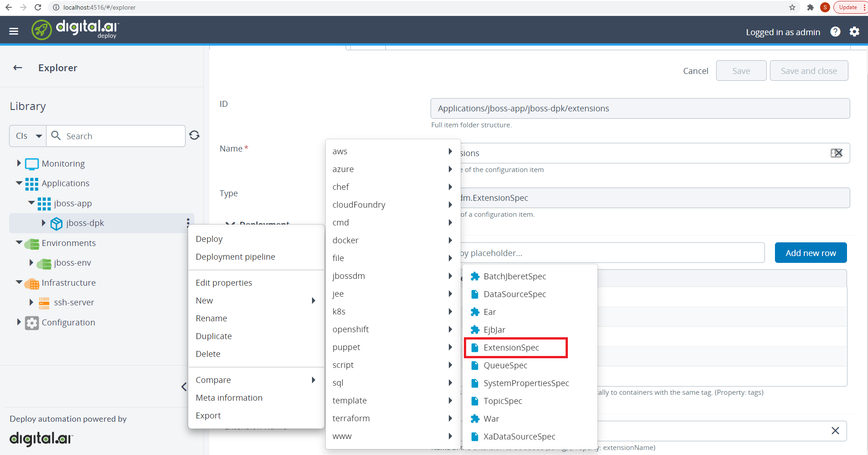Collapse the jboss-app tree node
This screenshot has height=455, width=868.
(31, 203)
